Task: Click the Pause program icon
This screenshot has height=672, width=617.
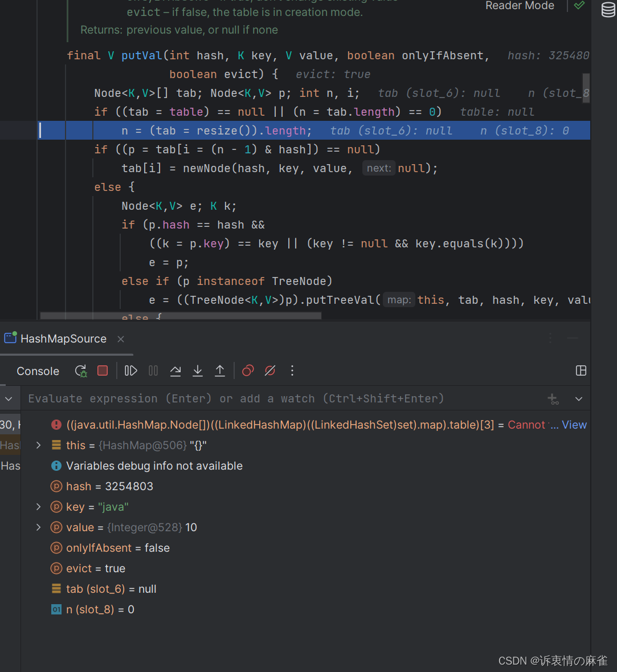Action: [153, 370]
